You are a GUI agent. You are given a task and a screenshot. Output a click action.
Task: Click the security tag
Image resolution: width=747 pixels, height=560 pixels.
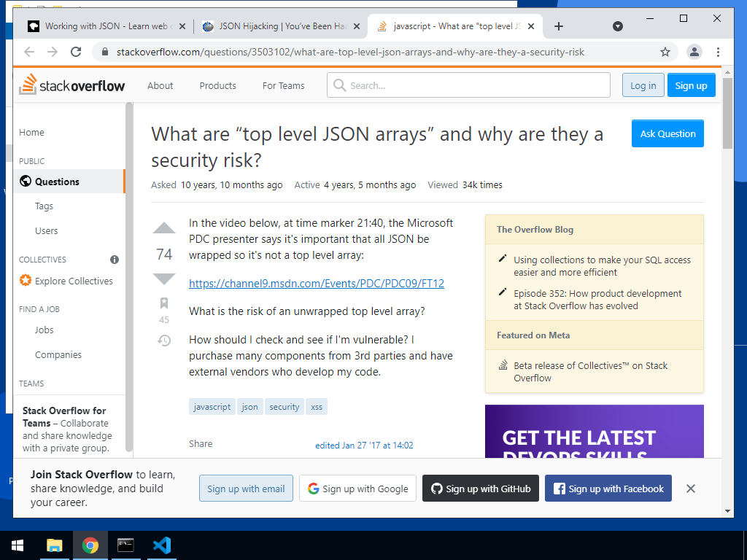coord(284,407)
